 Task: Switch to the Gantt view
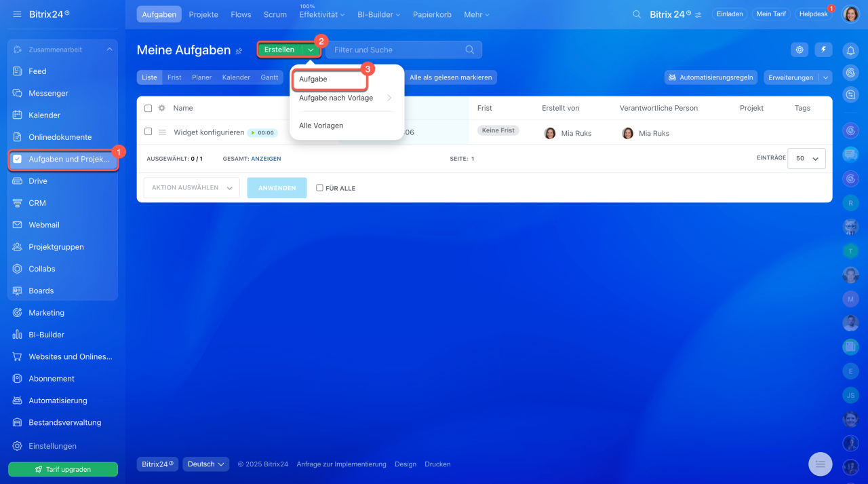coord(269,77)
